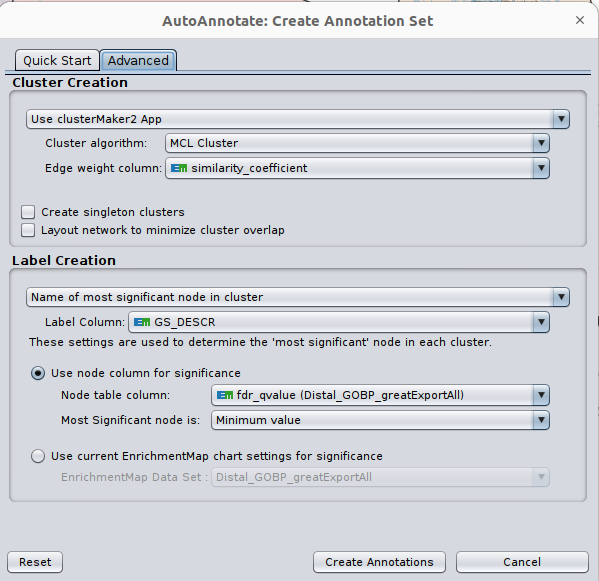Close the AutoAnnotate dialog window
Screen dimensions: 599x581
click(x=580, y=20)
